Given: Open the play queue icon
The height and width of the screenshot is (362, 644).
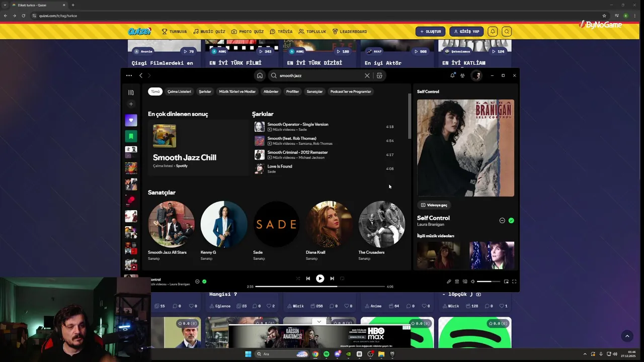Looking at the screenshot, I should [457, 282].
